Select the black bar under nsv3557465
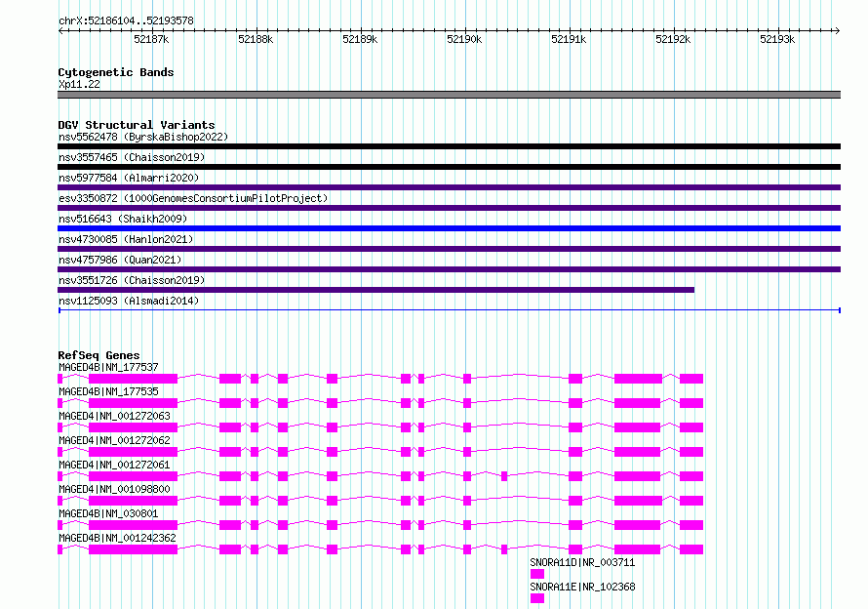This screenshot has height=609, width=868. (449, 167)
